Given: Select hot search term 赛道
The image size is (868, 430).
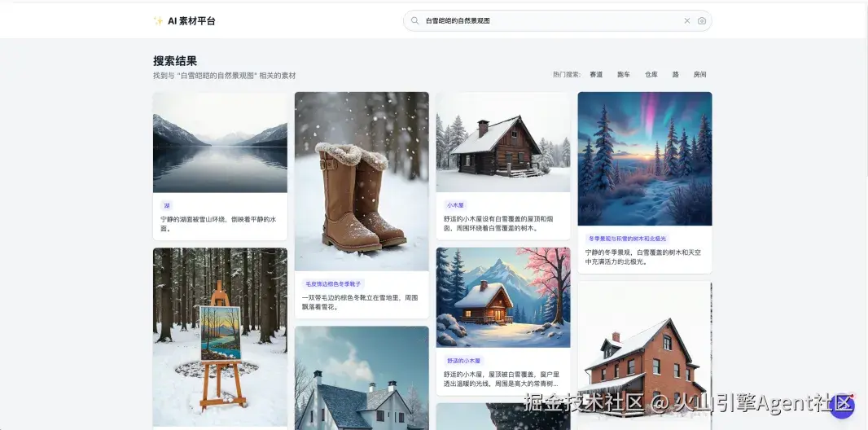Looking at the screenshot, I should (x=596, y=75).
